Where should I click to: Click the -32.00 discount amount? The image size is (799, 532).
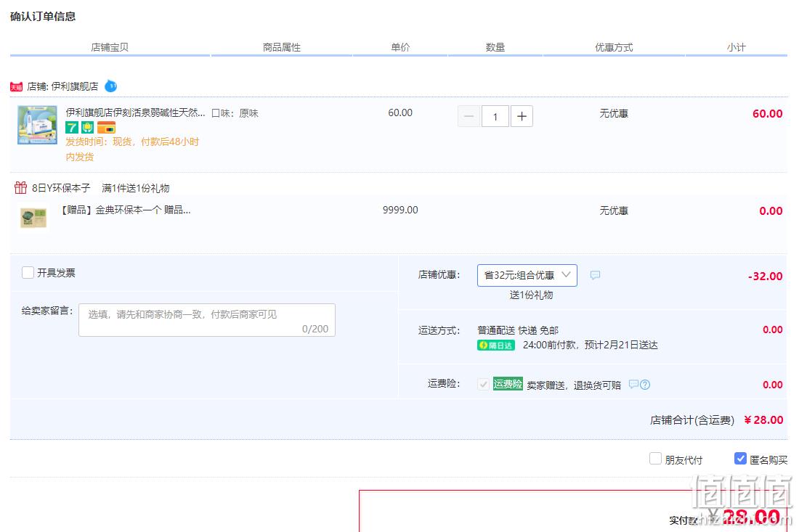(x=766, y=277)
